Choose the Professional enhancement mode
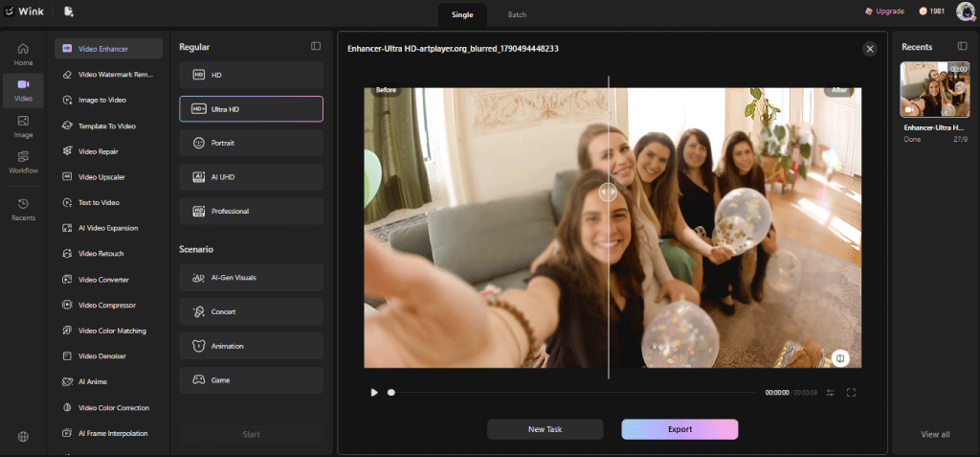 pyautogui.click(x=252, y=211)
